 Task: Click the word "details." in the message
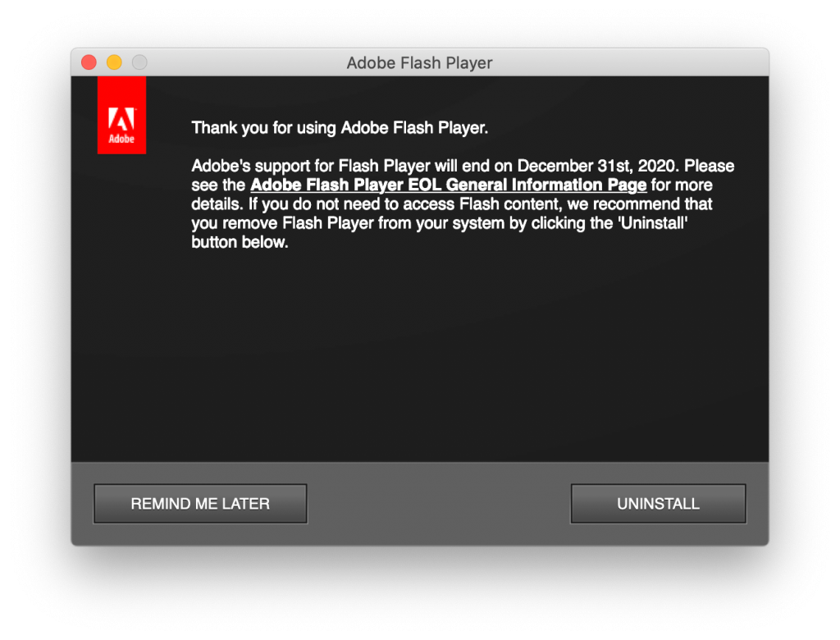(x=217, y=204)
